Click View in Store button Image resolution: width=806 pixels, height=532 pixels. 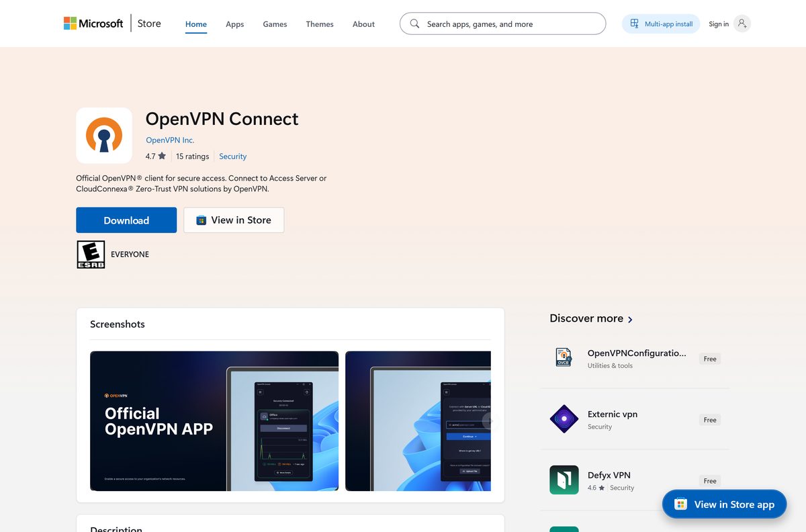point(234,220)
